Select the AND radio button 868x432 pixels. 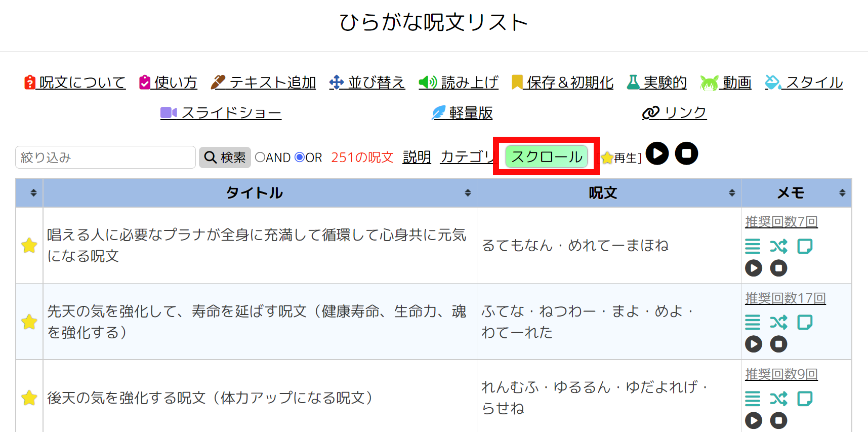(x=260, y=158)
